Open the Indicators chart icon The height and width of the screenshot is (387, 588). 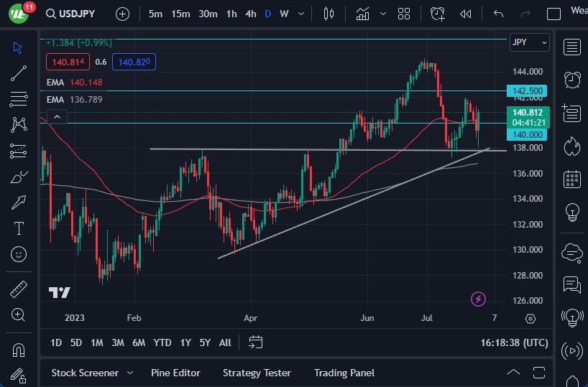(362, 14)
